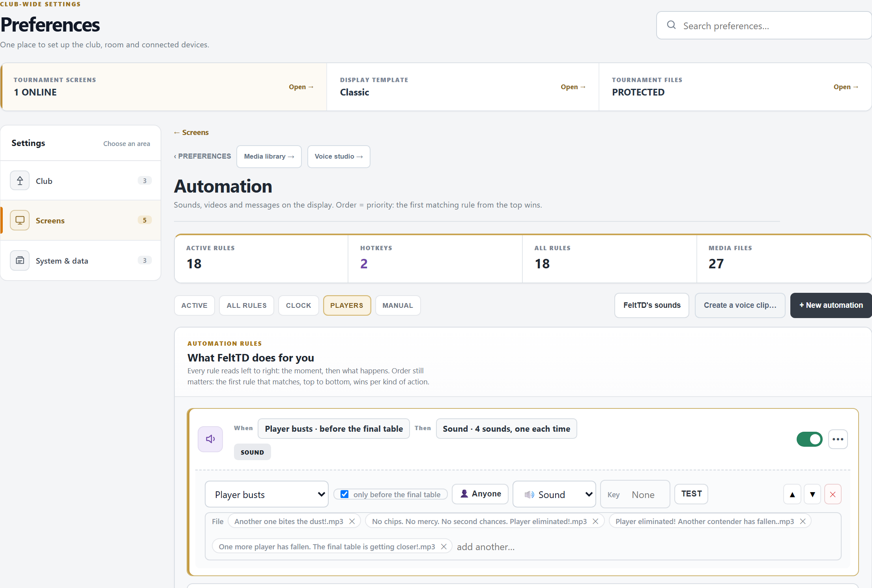Open FeltTD's sounds
Image resolution: width=872 pixels, height=588 pixels.
[652, 305]
